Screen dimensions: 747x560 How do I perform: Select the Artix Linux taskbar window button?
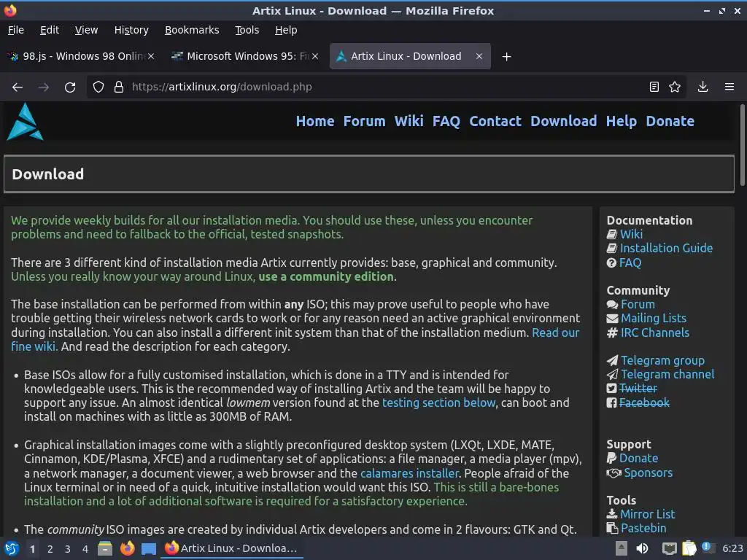231,548
